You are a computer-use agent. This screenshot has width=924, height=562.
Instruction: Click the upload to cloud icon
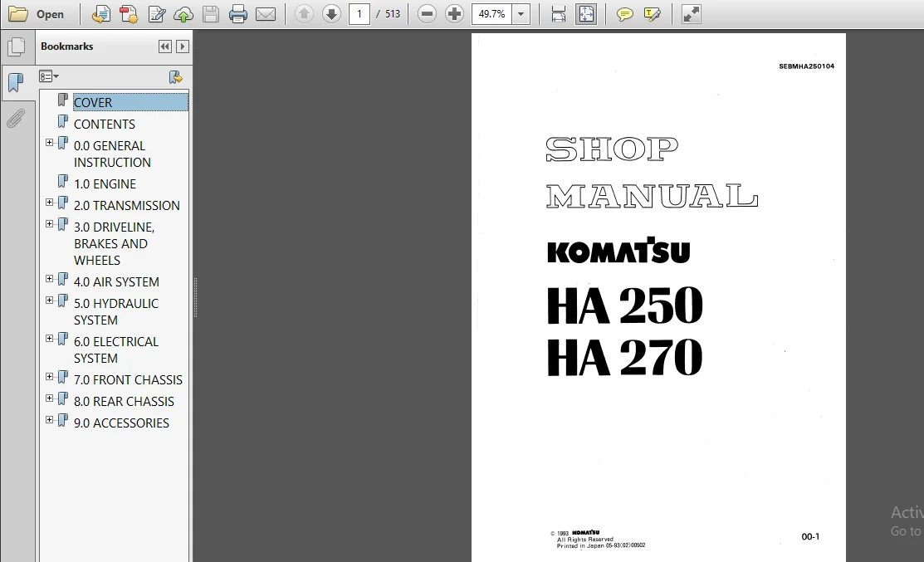point(183,14)
